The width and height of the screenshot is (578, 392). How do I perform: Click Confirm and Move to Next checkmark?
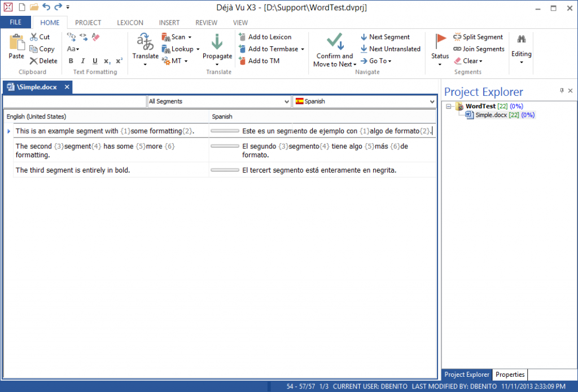[335, 42]
